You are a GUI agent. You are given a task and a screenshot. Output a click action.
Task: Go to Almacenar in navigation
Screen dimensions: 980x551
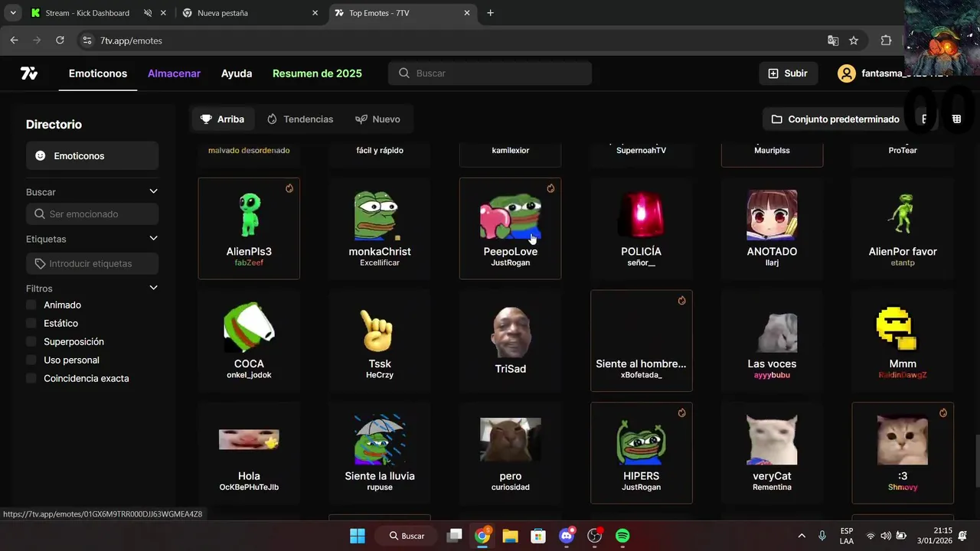coord(174,73)
